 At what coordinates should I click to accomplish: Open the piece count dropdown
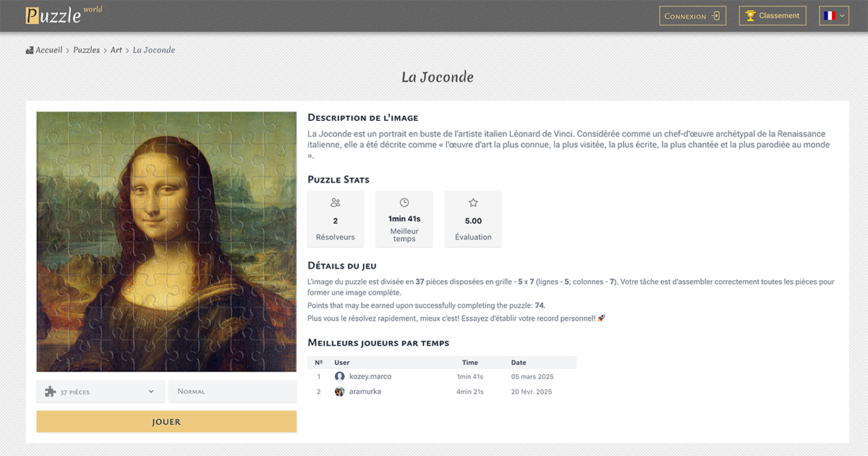(x=100, y=391)
